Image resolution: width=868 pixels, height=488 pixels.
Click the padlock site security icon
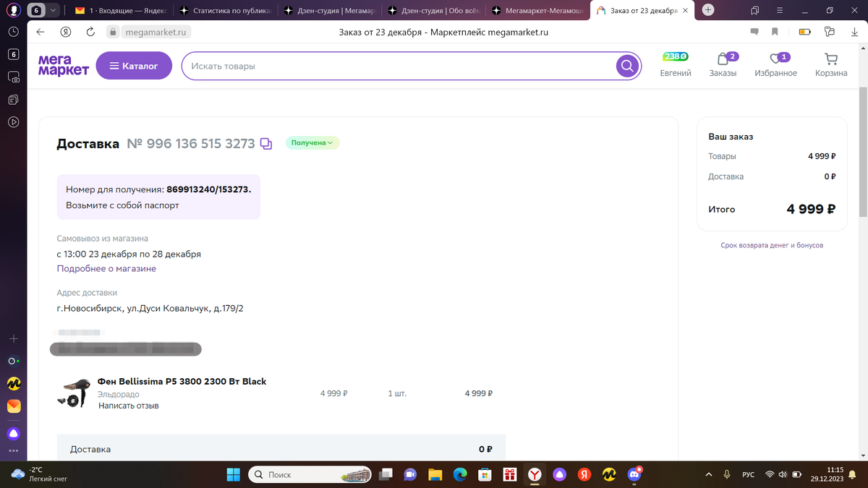112,32
